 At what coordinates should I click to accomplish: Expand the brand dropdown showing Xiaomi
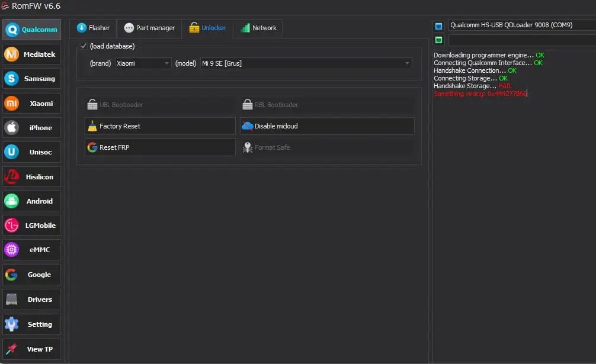pyautogui.click(x=142, y=63)
